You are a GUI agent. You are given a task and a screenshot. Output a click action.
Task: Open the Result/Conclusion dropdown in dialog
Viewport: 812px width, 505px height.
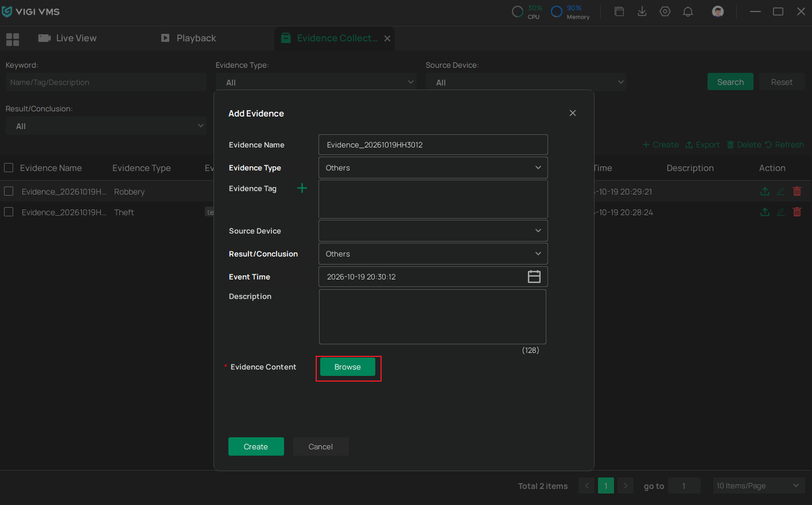433,254
